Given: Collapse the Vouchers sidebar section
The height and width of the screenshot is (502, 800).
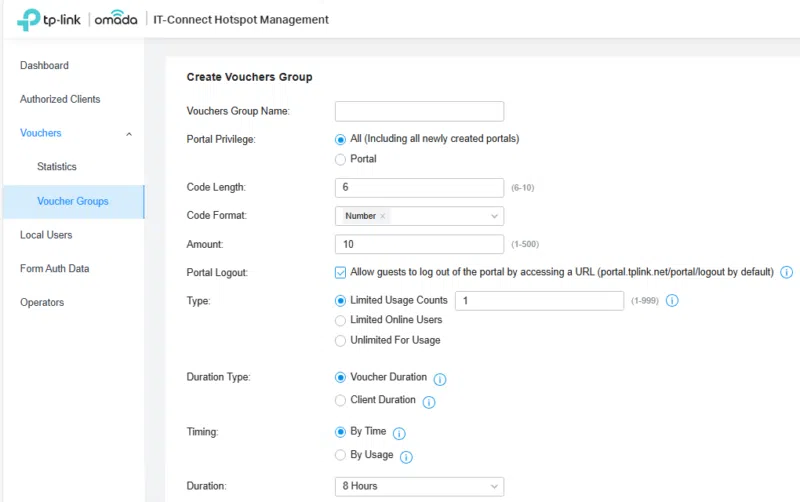Looking at the screenshot, I should 128,133.
